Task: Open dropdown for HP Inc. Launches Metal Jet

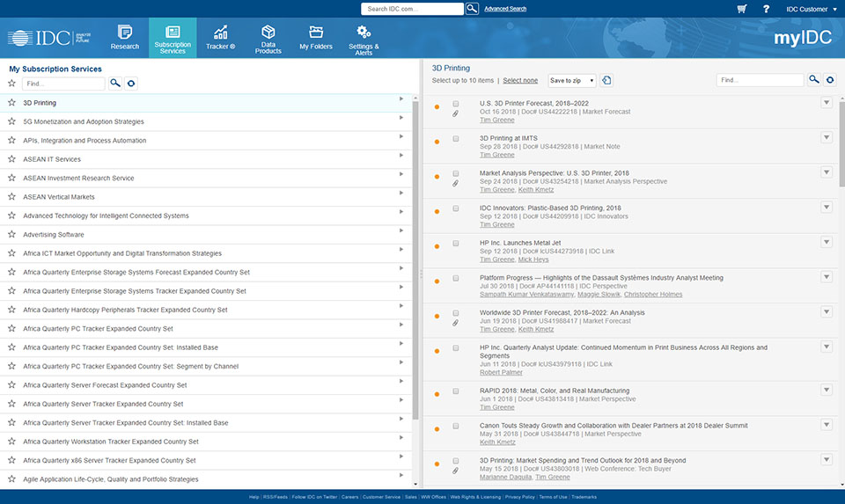Action: pos(827,242)
